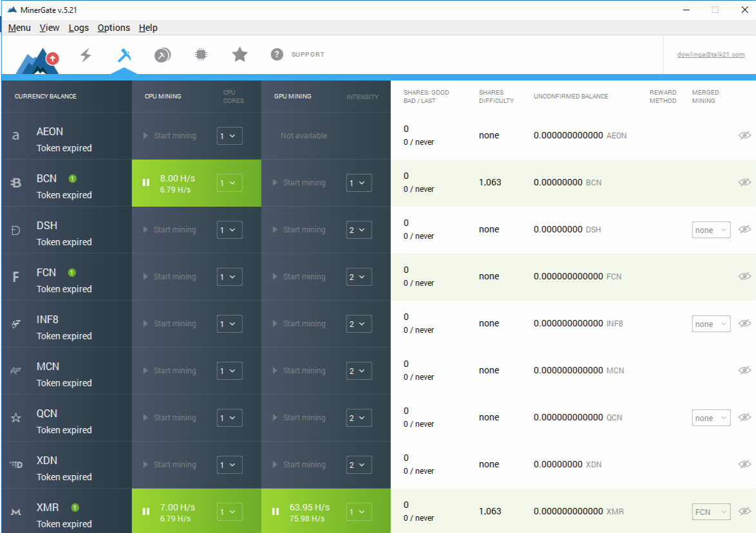Viewport: 756px width, 533px height.
Task: Click the DSH currency icon
Action: coord(16,230)
